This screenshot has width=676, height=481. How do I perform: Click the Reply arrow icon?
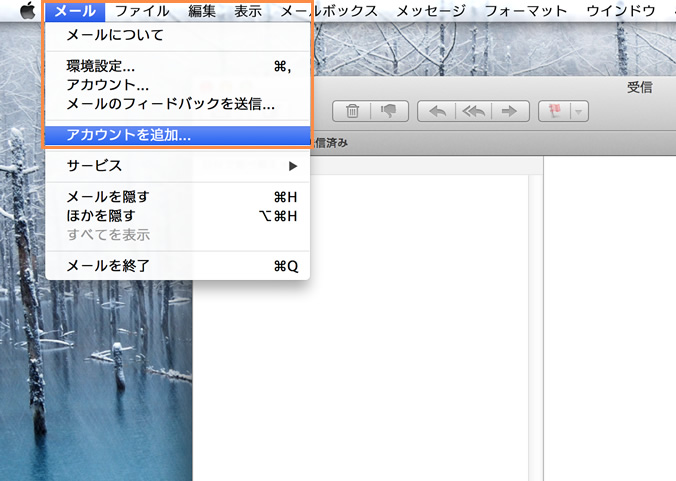tap(437, 111)
